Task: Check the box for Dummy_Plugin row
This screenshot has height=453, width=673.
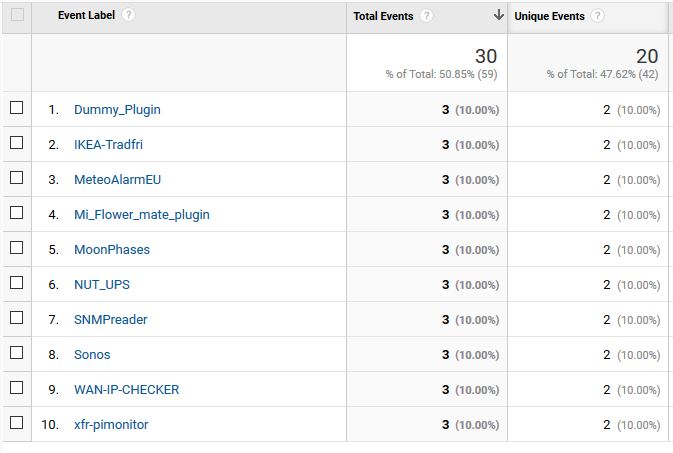Action: (16, 107)
